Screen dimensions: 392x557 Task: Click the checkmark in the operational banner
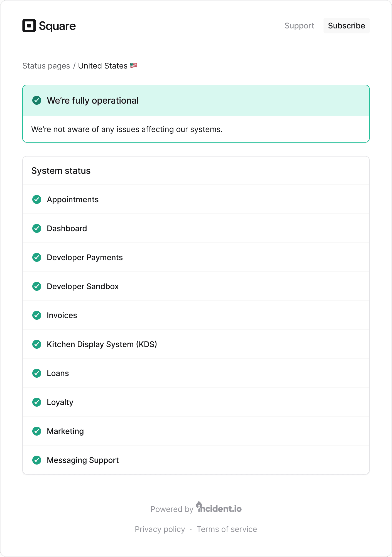pos(37,101)
